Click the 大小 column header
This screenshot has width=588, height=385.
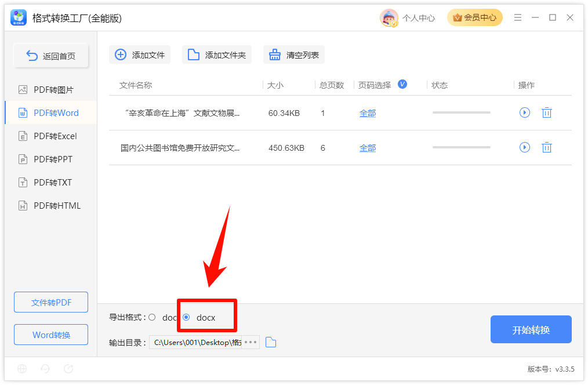click(275, 85)
